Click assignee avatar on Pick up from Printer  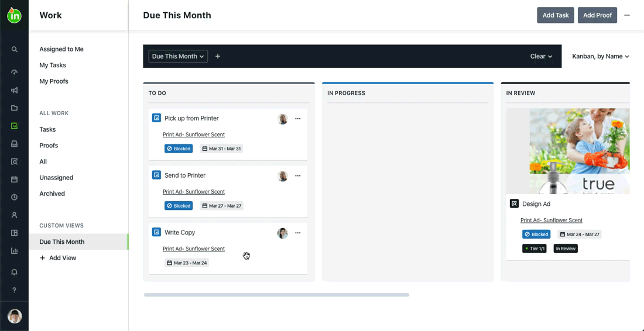click(283, 119)
